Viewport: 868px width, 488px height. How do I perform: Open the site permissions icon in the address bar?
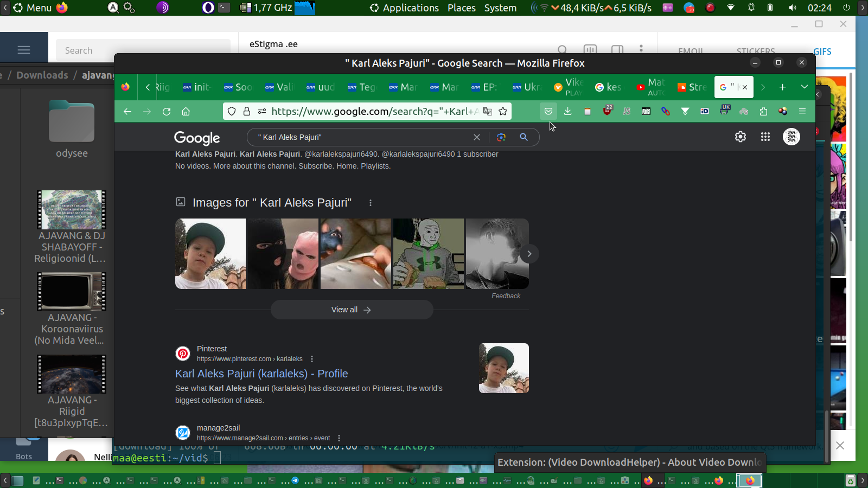tap(262, 111)
